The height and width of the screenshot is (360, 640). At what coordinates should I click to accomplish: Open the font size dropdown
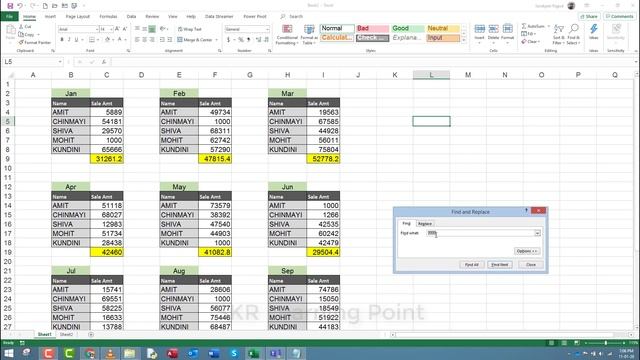tap(111, 29)
